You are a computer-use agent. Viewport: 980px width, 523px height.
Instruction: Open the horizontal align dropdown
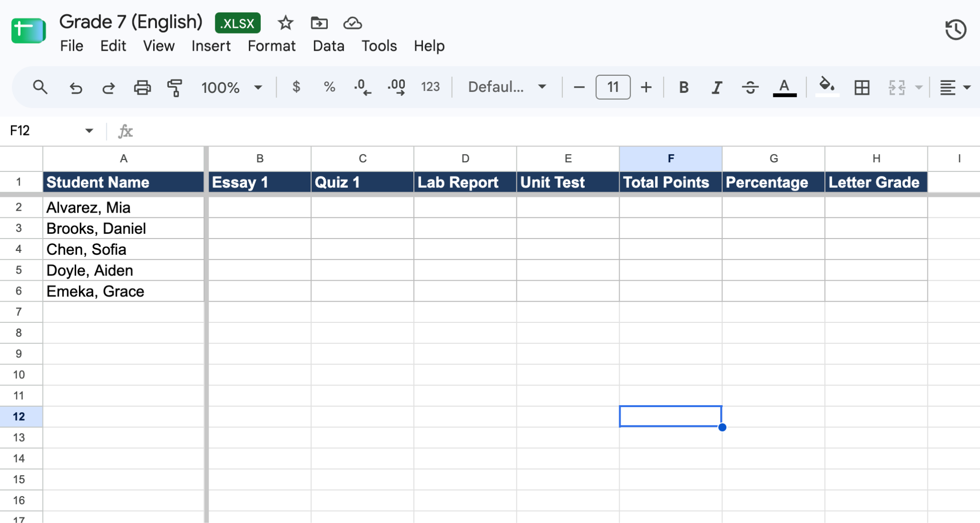[x=955, y=88]
